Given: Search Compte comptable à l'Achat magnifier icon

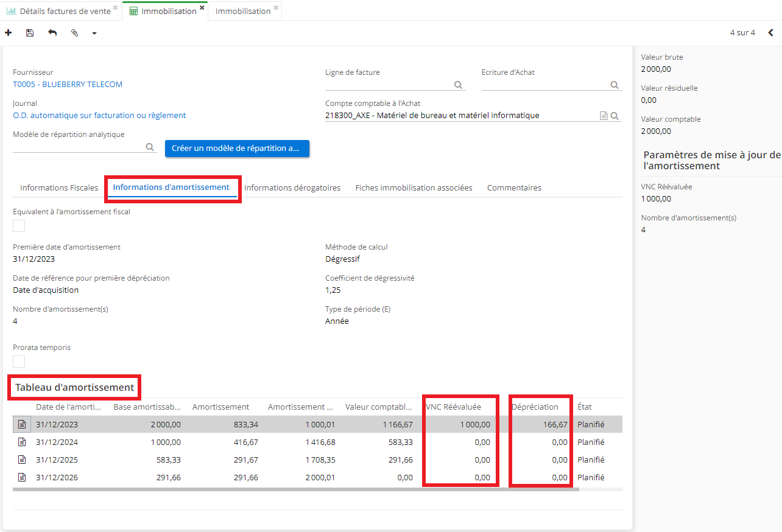Looking at the screenshot, I should pos(615,116).
